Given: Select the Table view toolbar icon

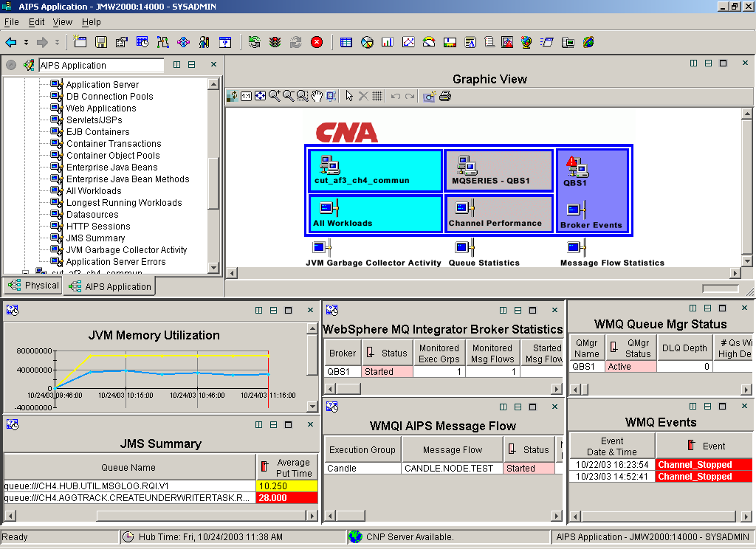Looking at the screenshot, I should (x=346, y=42).
